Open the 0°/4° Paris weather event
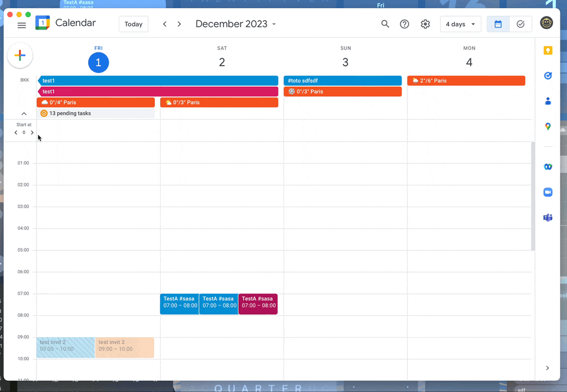 96,102
